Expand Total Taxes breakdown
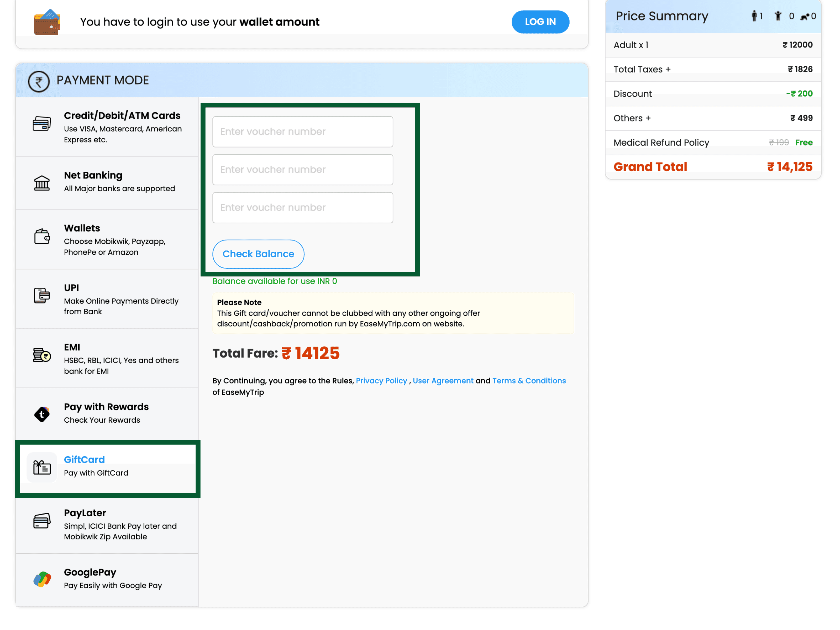 point(642,70)
